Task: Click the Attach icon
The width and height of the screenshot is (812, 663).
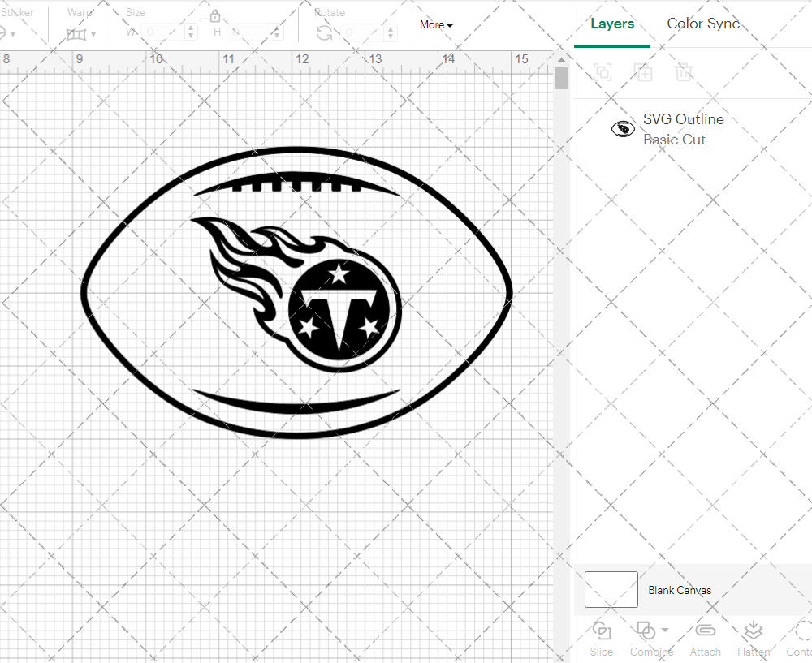Action: point(705,632)
